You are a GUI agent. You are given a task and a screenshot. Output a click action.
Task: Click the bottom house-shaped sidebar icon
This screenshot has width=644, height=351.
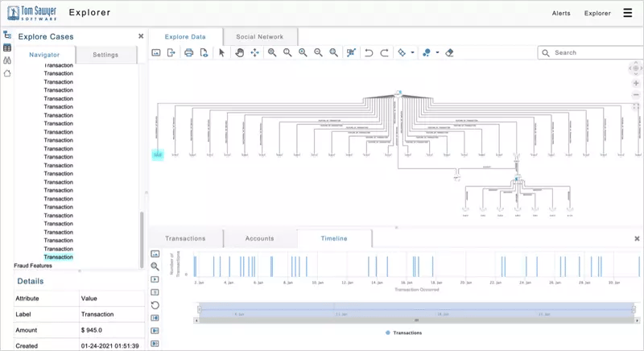coord(7,73)
